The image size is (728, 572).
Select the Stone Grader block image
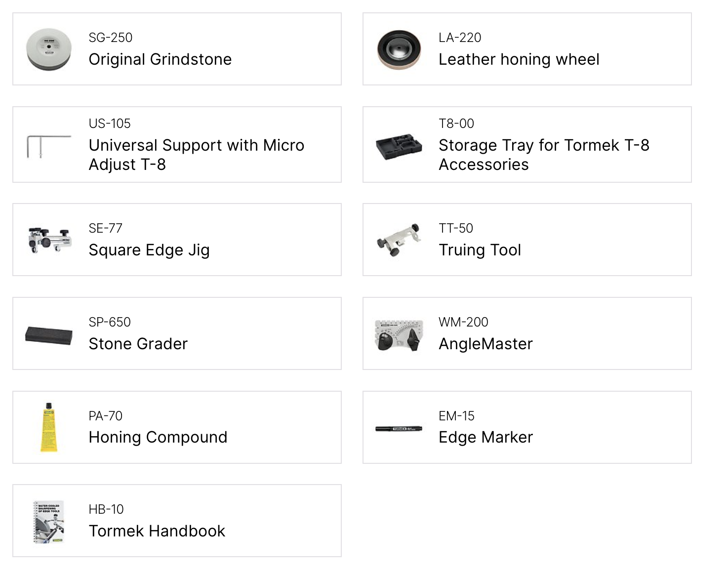[x=48, y=336]
